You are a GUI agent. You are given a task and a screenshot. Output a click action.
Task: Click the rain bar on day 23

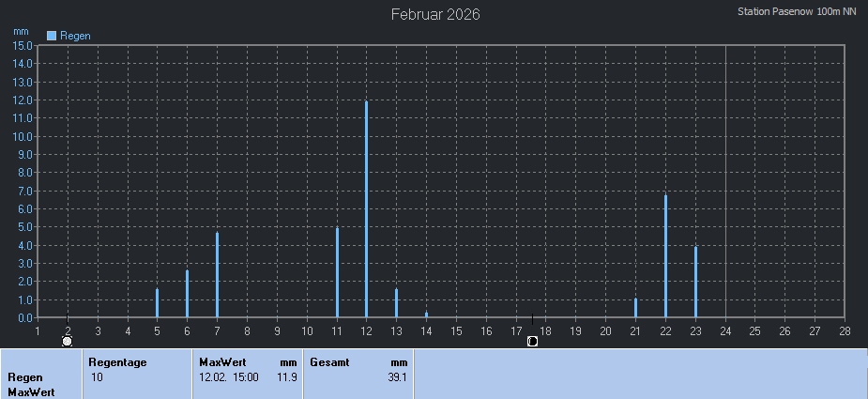(x=695, y=282)
